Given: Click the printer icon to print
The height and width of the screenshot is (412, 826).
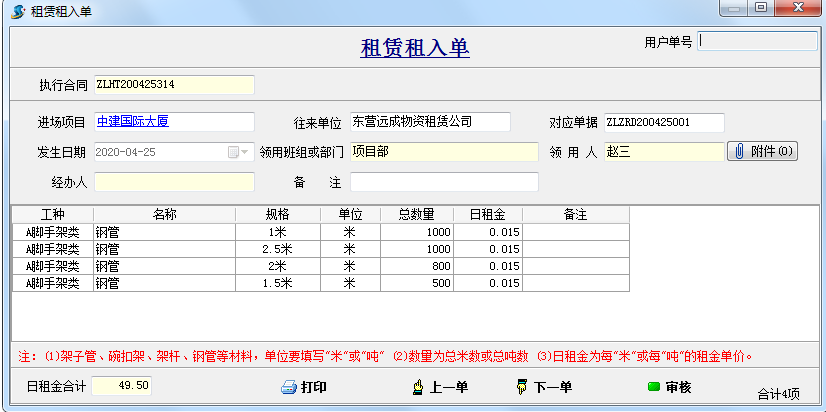Looking at the screenshot, I should (289, 388).
